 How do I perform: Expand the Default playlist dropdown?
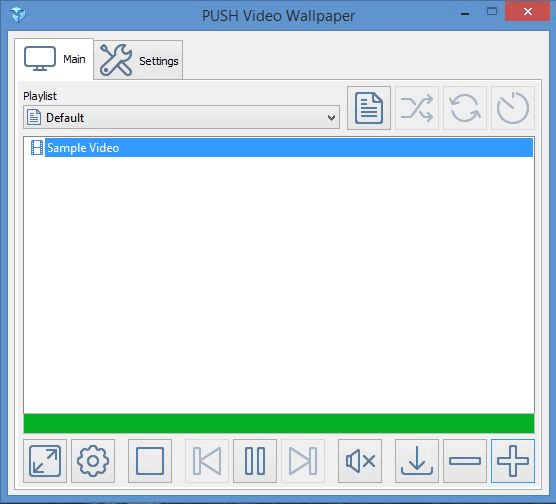(x=181, y=117)
